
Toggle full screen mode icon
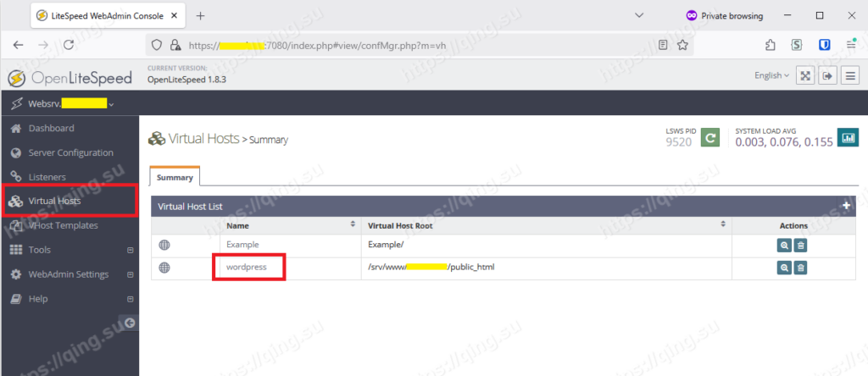(805, 75)
